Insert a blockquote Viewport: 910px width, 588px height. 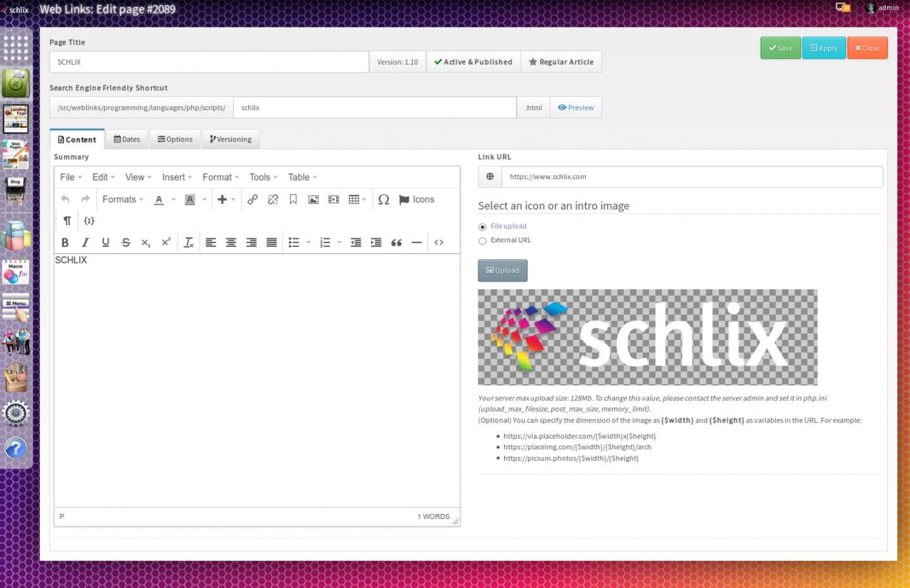coord(397,242)
